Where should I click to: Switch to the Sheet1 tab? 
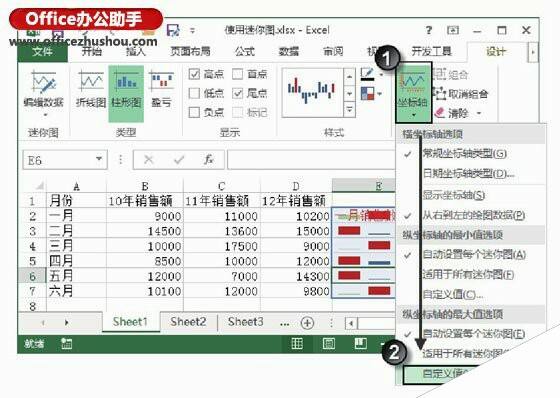click(130, 322)
